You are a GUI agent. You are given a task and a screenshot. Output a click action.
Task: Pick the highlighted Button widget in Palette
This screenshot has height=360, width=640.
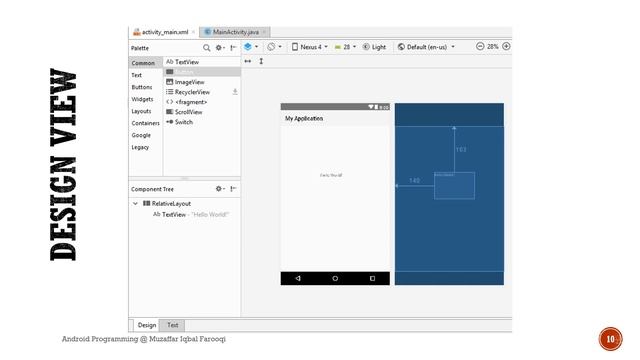click(x=202, y=72)
